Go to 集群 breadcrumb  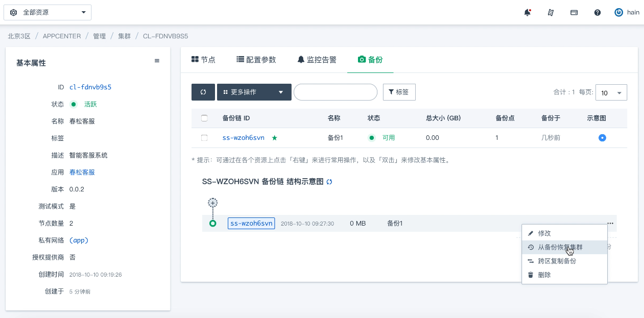pyautogui.click(x=124, y=36)
